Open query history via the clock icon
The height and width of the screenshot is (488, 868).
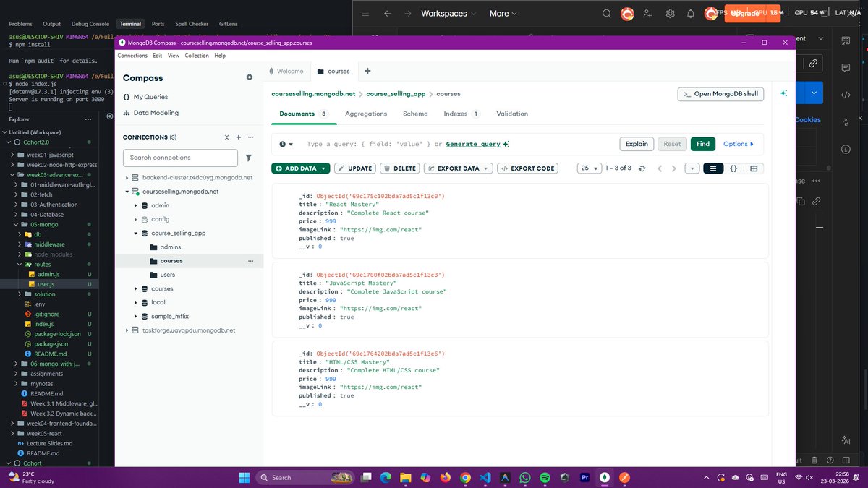(x=283, y=144)
